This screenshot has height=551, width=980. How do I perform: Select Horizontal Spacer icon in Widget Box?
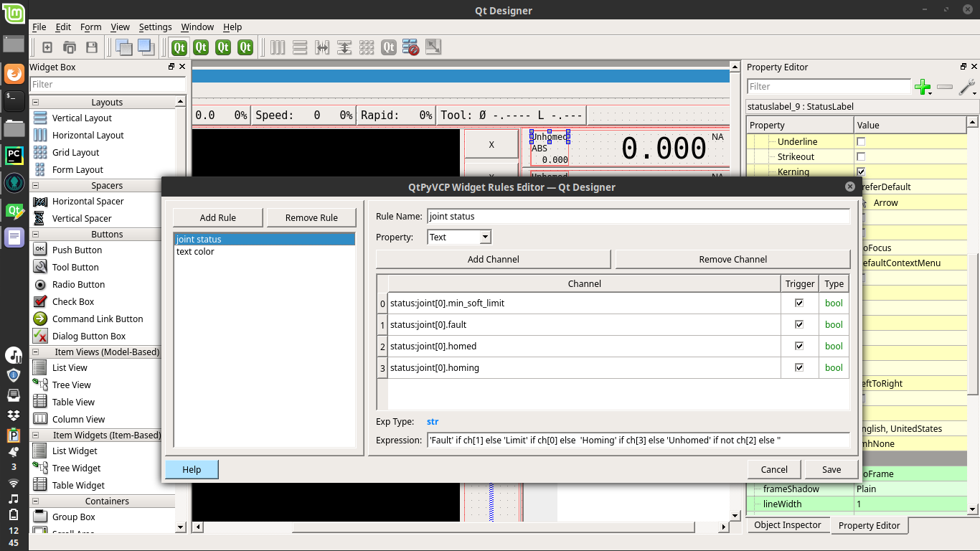click(40, 201)
